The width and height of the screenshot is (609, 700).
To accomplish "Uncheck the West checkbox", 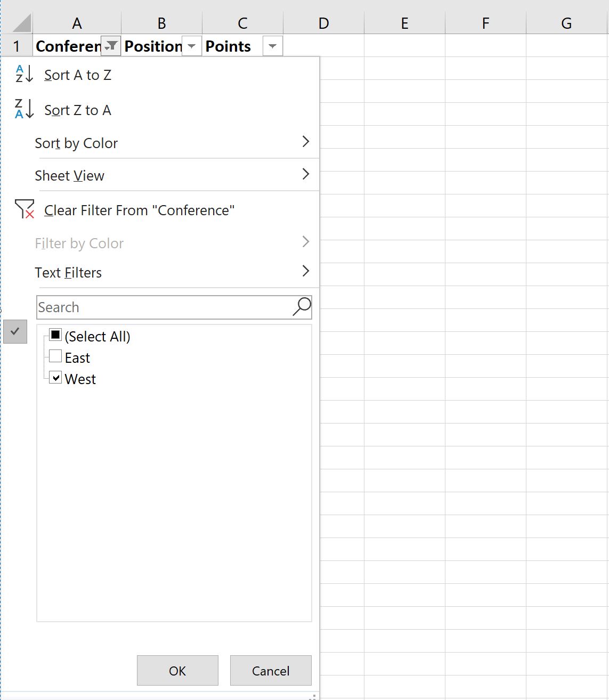I will pos(55,378).
